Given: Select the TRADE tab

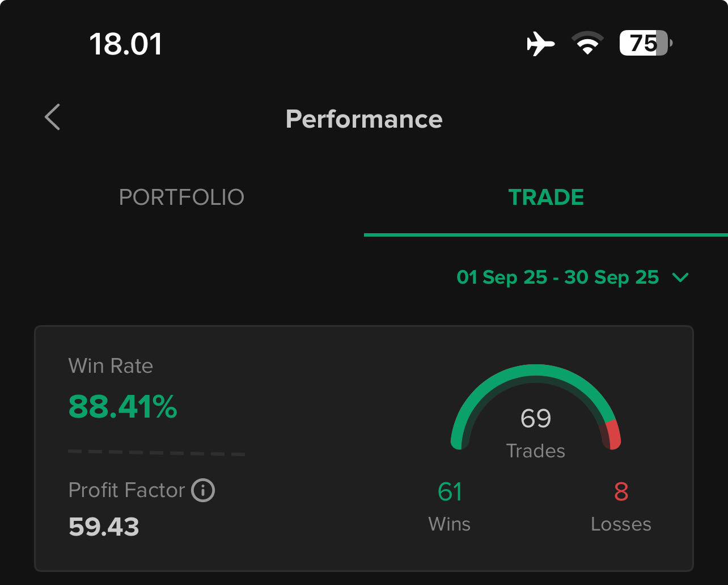Looking at the screenshot, I should pyautogui.click(x=546, y=197).
